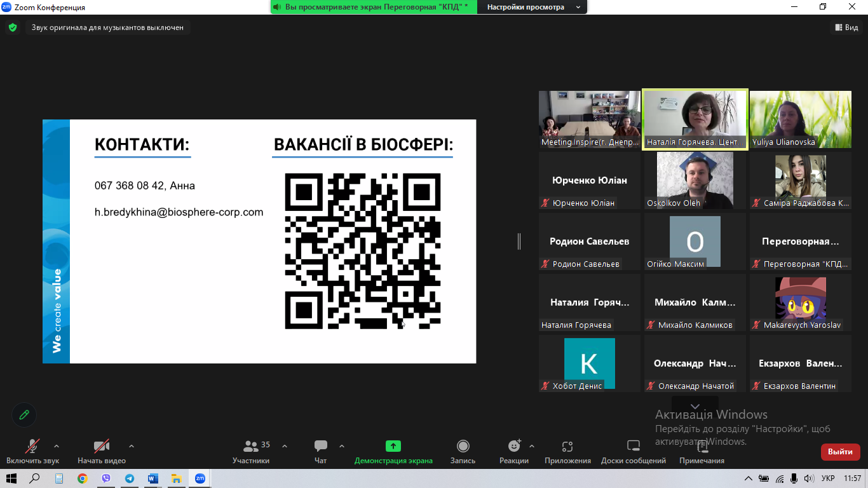Select Yuliya Ulianovska video thumbnail
The width and height of the screenshot is (868, 488).
pos(801,119)
